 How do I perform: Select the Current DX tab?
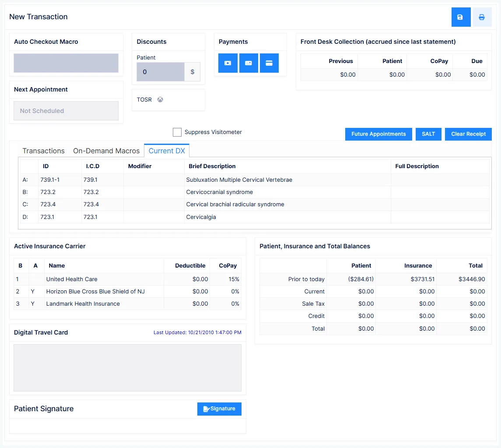[x=167, y=151]
